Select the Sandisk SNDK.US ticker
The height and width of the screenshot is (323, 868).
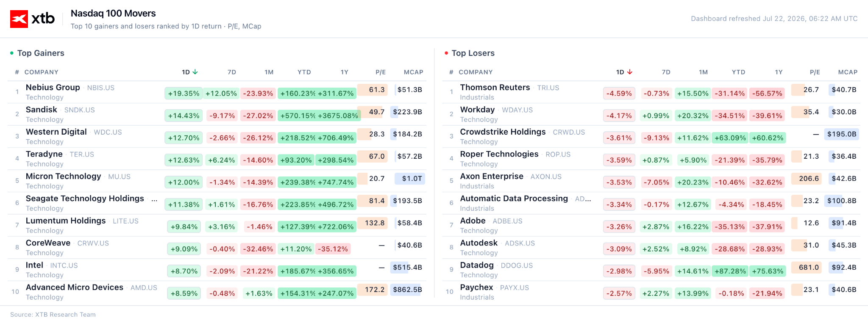coord(80,110)
